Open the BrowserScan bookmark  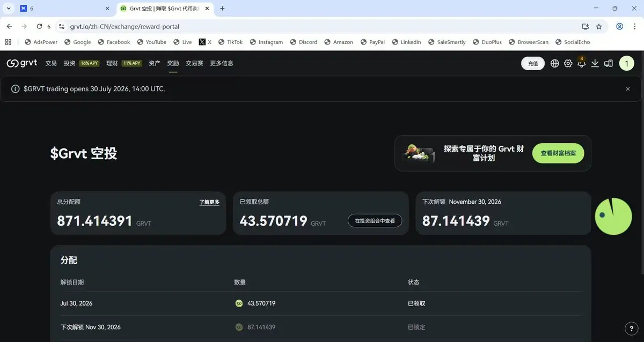528,42
